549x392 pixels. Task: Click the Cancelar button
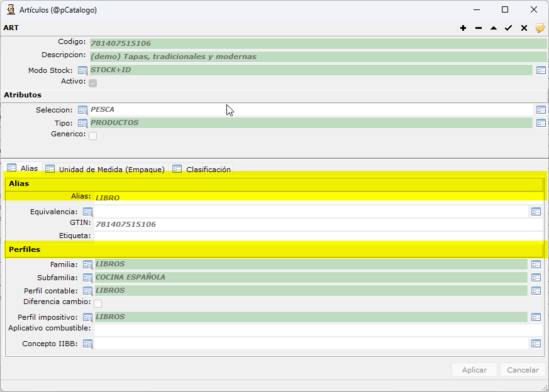(523, 370)
